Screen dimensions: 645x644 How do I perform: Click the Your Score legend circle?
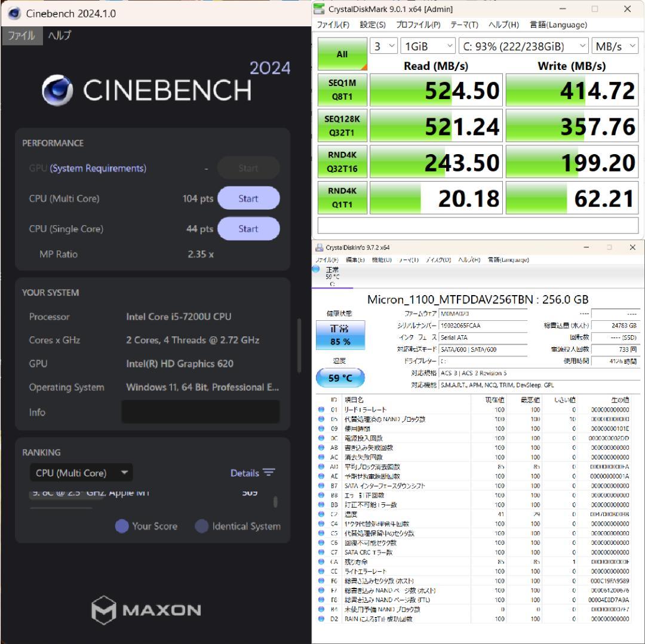pyautogui.click(x=122, y=526)
